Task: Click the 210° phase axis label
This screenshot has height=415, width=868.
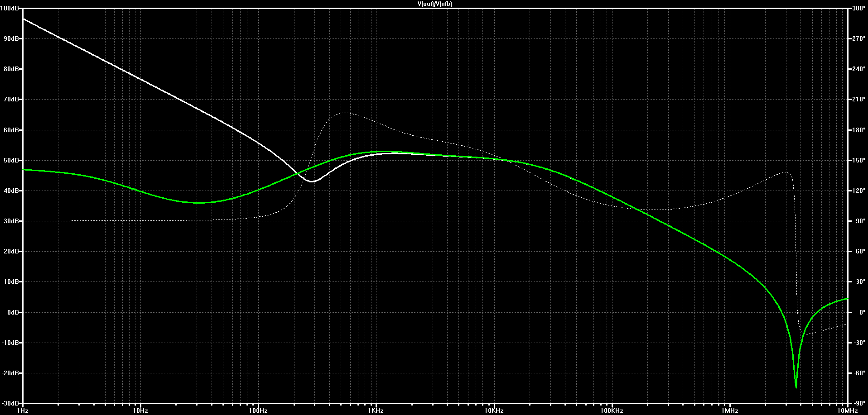Action: [x=858, y=99]
